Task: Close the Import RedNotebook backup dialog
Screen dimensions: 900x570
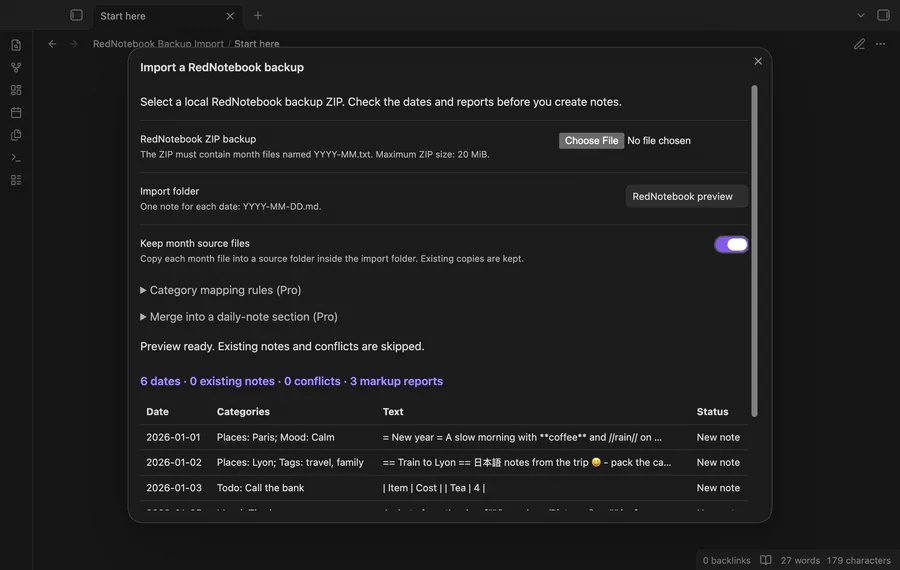Action: [758, 61]
